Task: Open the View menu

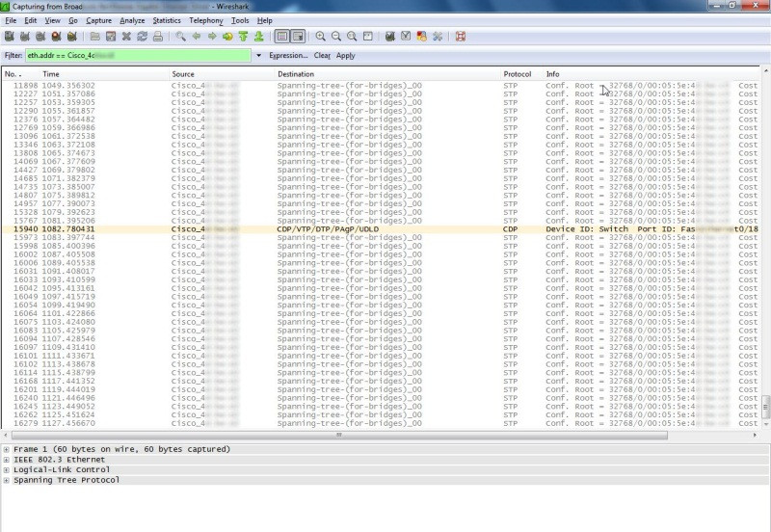Action: (x=52, y=20)
